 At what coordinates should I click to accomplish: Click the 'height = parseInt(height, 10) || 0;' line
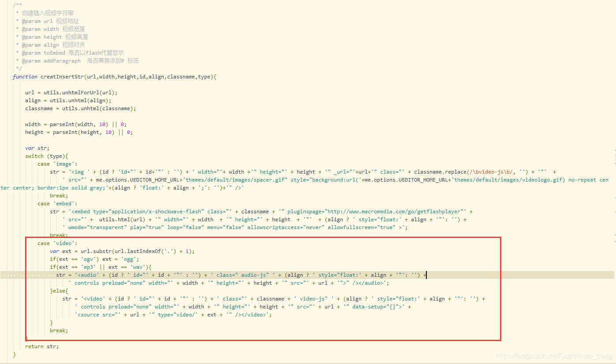(x=79, y=132)
